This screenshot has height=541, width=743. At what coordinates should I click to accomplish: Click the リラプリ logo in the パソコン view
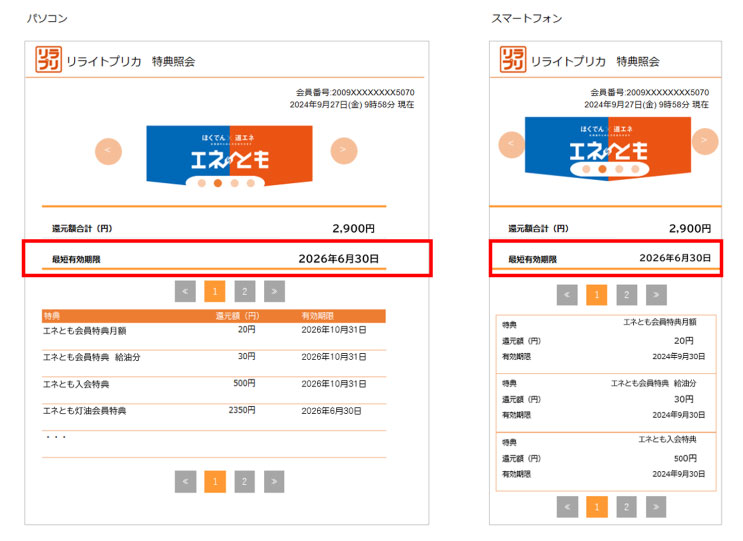point(48,60)
